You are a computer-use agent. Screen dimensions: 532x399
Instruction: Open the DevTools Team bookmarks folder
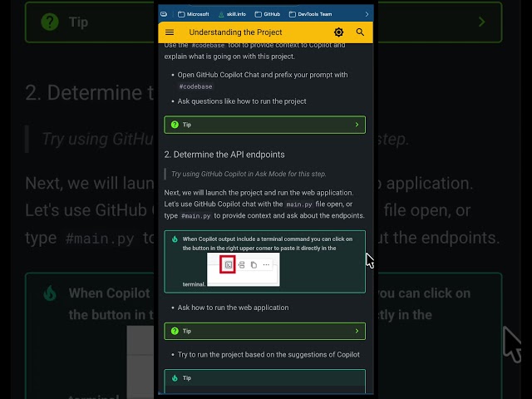click(310, 14)
